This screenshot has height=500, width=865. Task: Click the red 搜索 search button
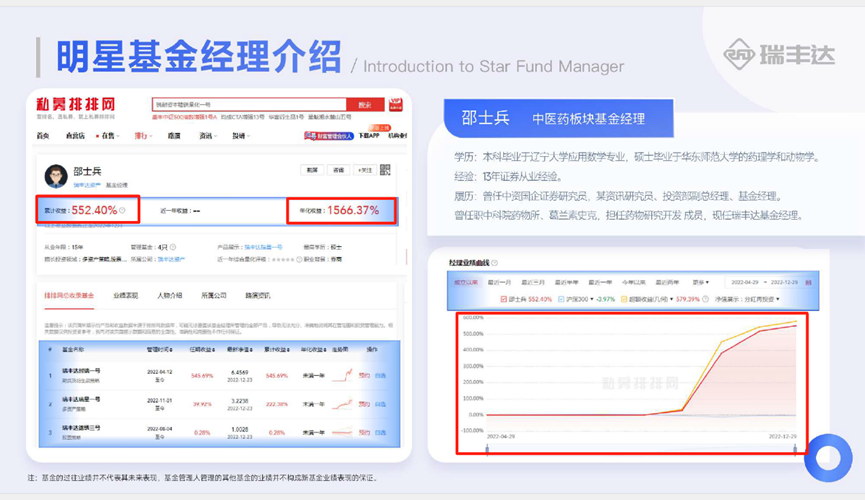click(x=365, y=104)
